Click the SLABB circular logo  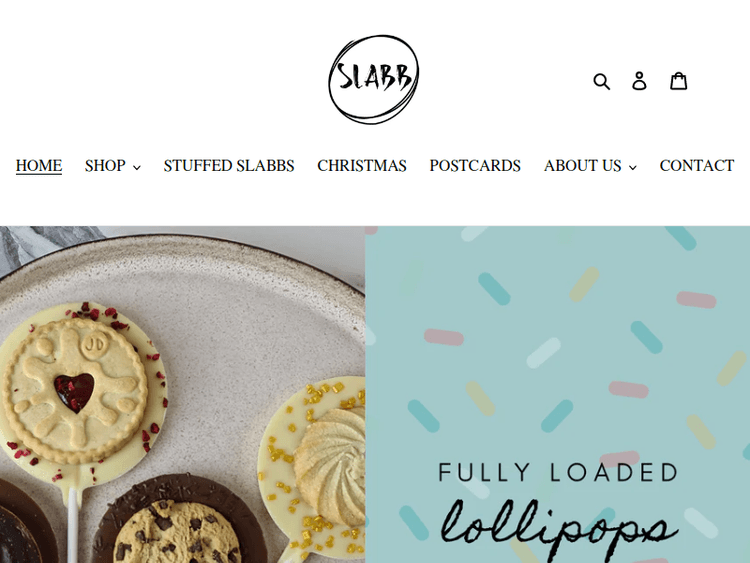pos(374,79)
